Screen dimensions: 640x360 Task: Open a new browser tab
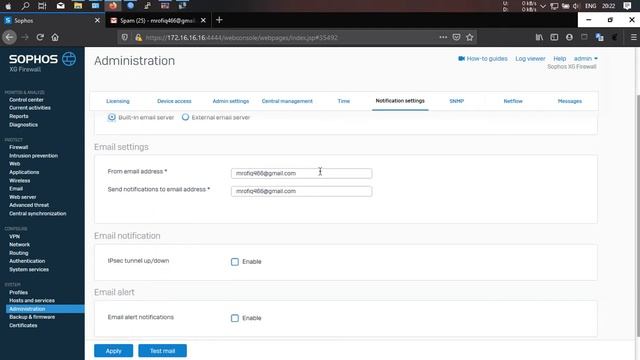219,20
